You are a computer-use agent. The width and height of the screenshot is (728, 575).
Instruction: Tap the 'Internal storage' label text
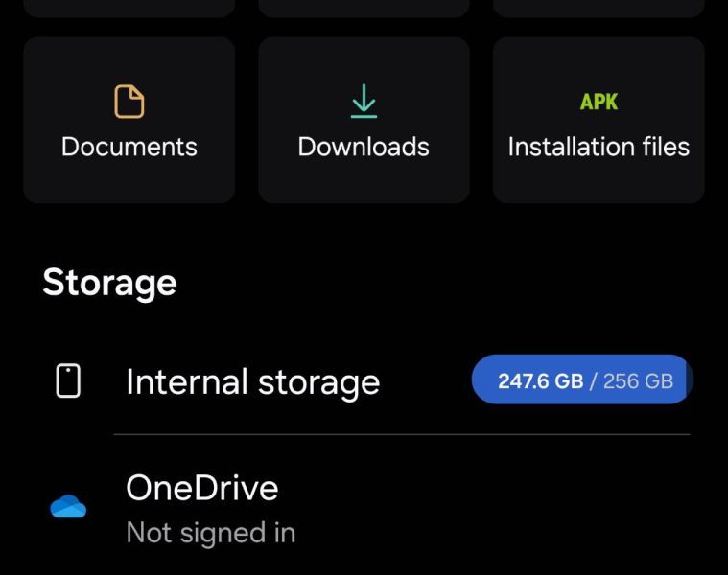pos(253,382)
